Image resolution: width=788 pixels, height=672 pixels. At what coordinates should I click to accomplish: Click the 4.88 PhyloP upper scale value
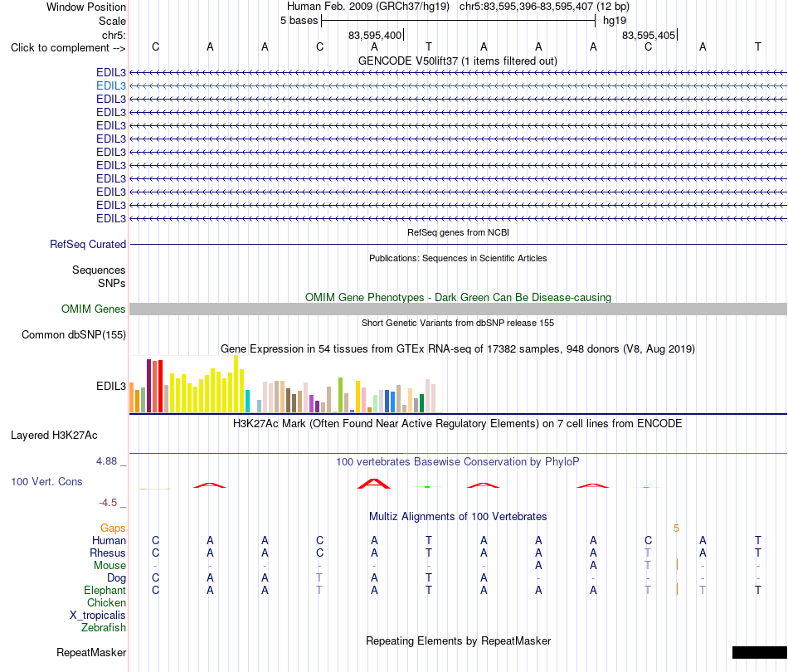pyautogui.click(x=106, y=461)
